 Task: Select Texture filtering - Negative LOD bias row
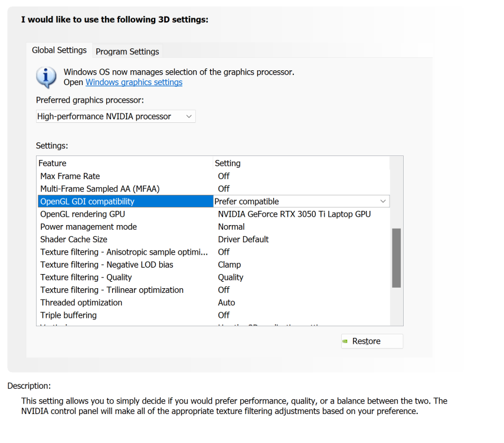pyautogui.click(x=107, y=265)
